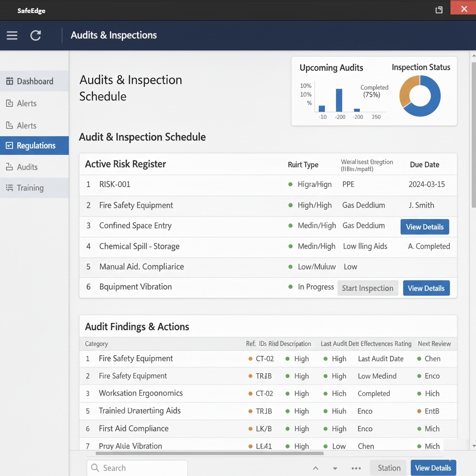Click View Details in the bottom bar
The height and width of the screenshot is (476, 476).
coord(433,468)
